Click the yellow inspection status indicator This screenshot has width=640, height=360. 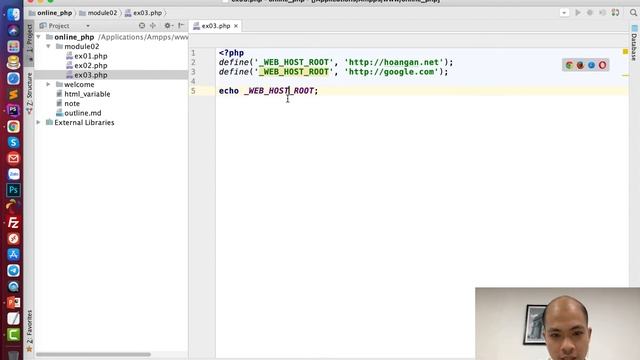click(625, 52)
